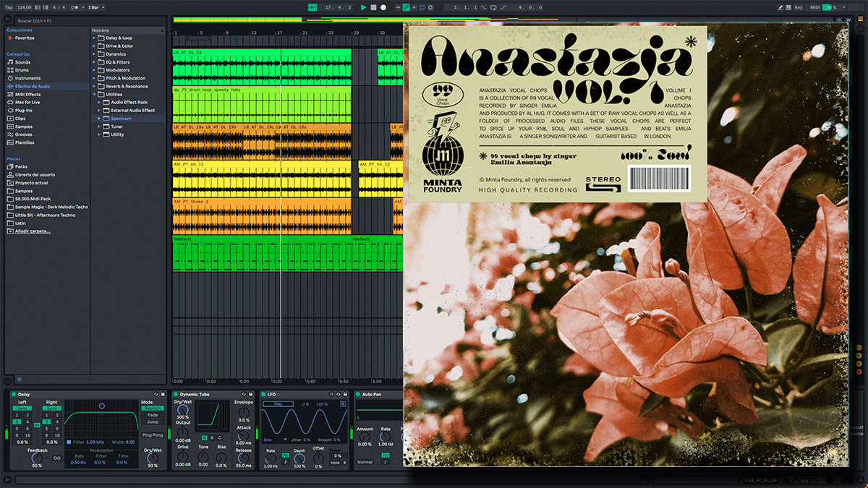Select Jump delay mode

[153, 421]
